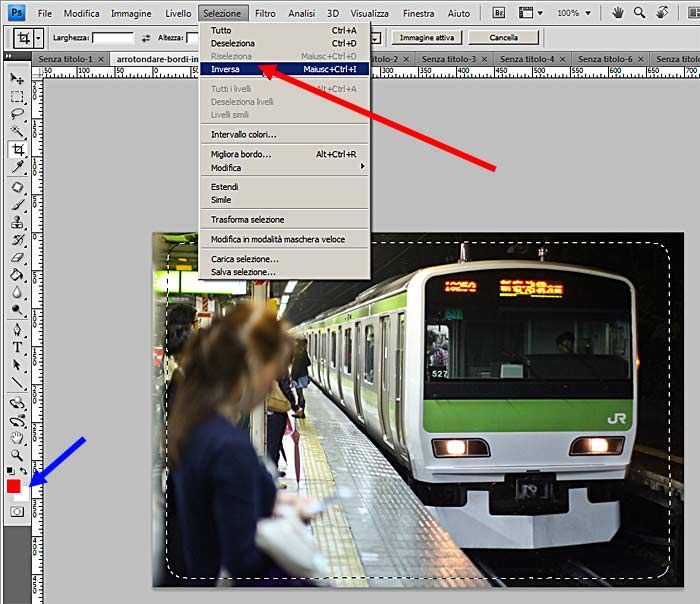Switch to Senza titolo-3 tab
Viewport: 700px width, 604px height.
[x=449, y=59]
